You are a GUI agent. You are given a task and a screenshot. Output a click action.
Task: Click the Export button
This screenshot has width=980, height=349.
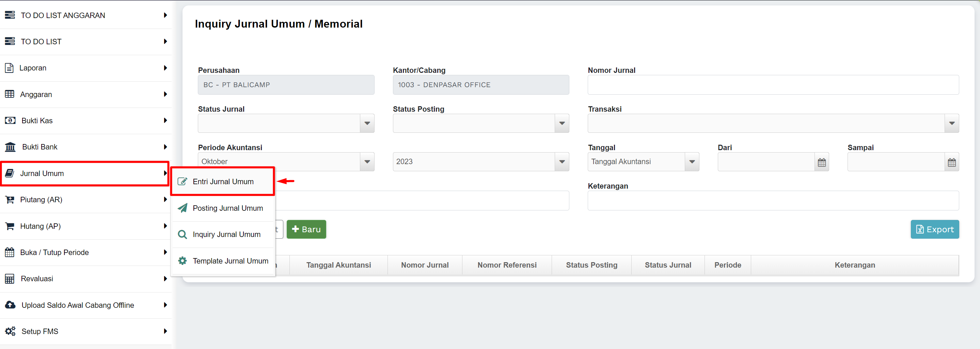pos(934,229)
